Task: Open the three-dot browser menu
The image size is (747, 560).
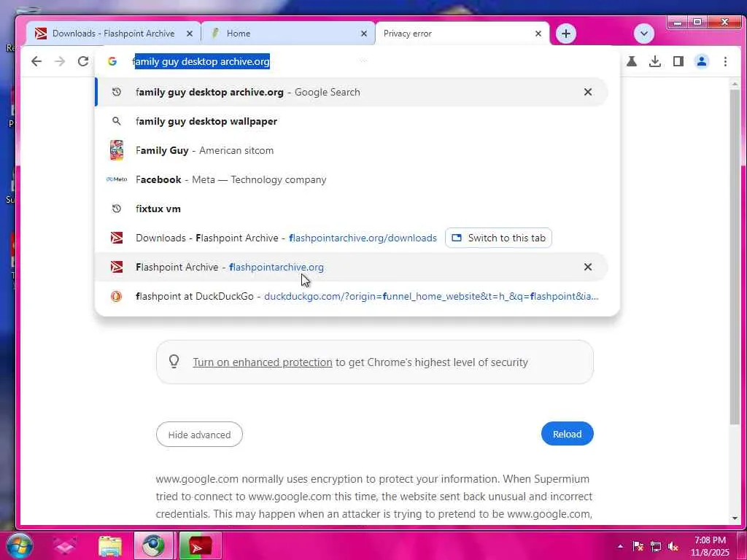Action: (725, 61)
